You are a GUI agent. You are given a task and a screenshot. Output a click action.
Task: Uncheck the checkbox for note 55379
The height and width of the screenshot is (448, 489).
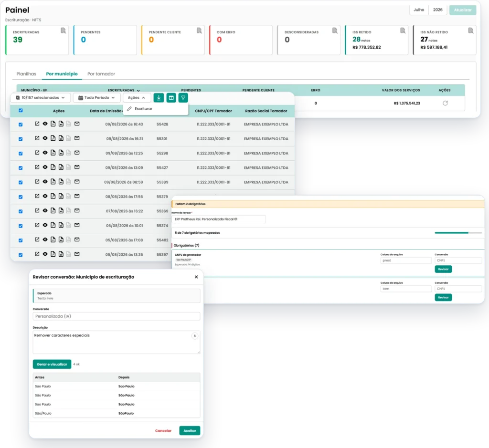tap(21, 197)
